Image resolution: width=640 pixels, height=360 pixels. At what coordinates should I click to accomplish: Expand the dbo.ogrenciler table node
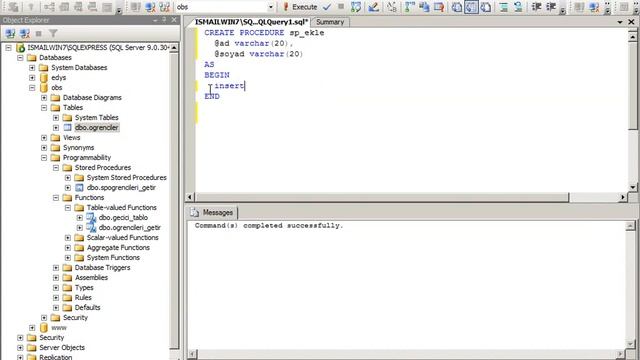point(56,128)
